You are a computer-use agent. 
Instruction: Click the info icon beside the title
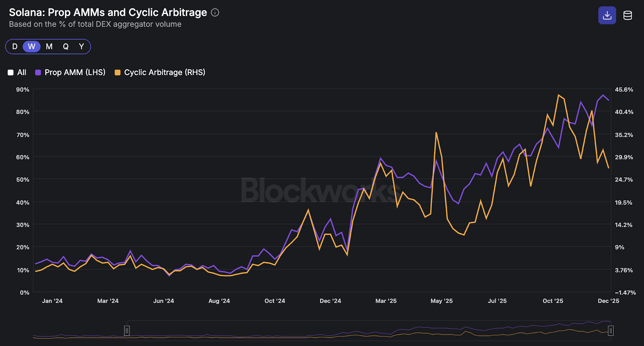(215, 12)
